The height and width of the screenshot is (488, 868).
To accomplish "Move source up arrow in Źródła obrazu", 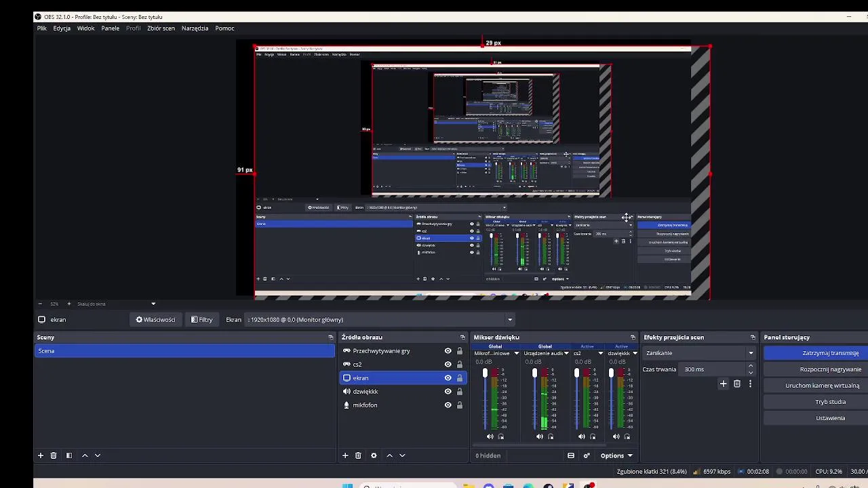I will 389,455.
